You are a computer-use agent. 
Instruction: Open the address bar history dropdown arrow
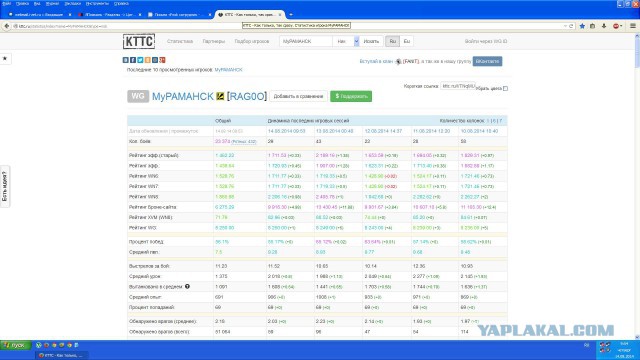pos(565,26)
